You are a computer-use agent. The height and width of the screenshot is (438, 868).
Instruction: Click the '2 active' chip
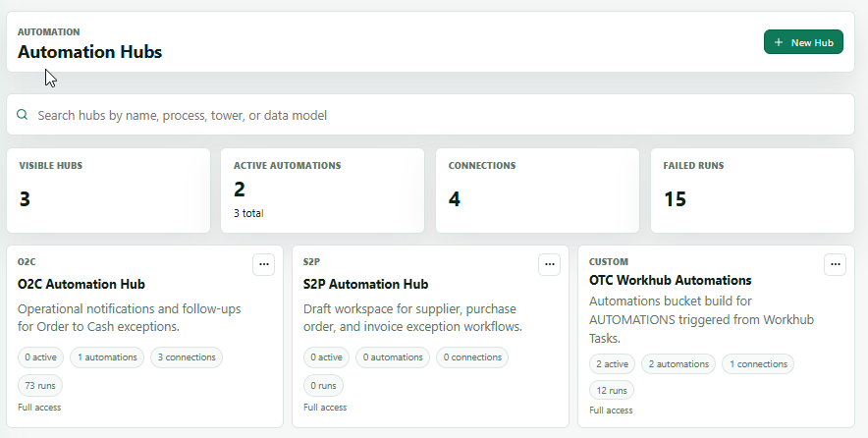613,363
